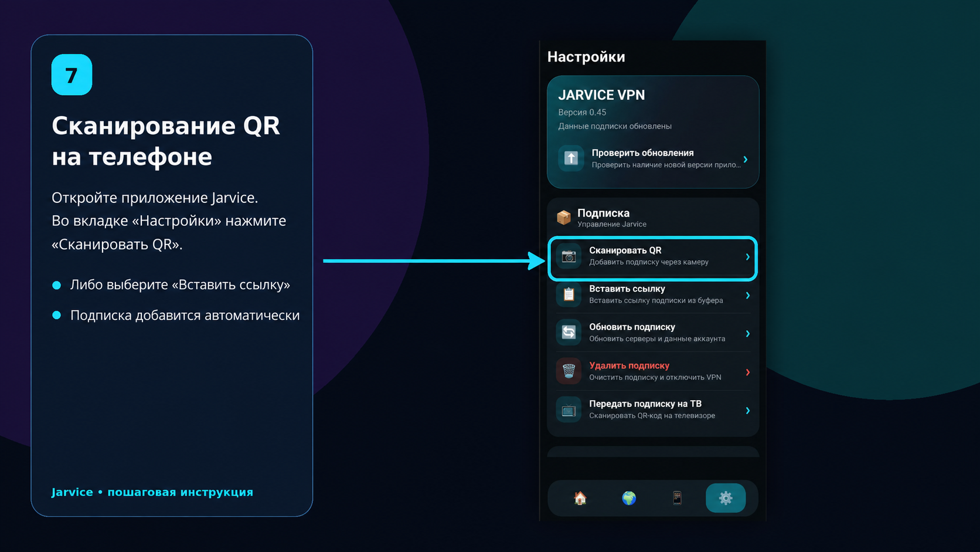Click Вставить ссылку подписки из буфера text
The height and width of the screenshot is (552, 980).
click(656, 300)
